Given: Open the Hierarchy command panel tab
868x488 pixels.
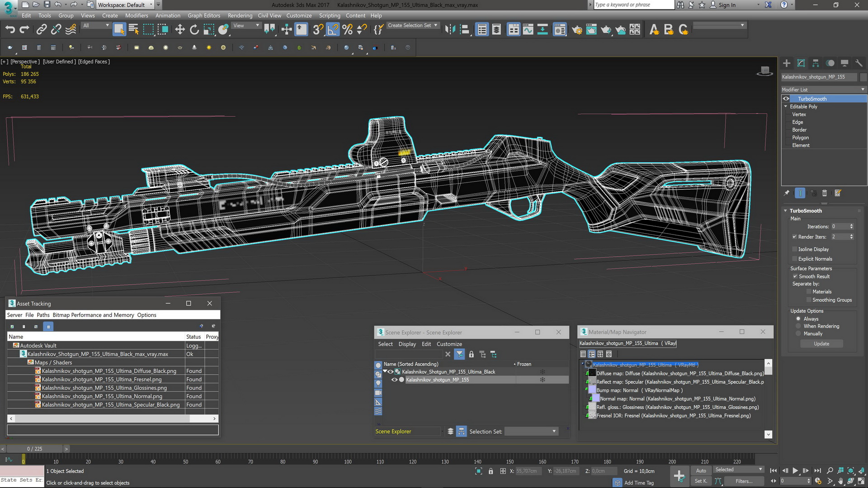Looking at the screenshot, I should (x=816, y=63).
